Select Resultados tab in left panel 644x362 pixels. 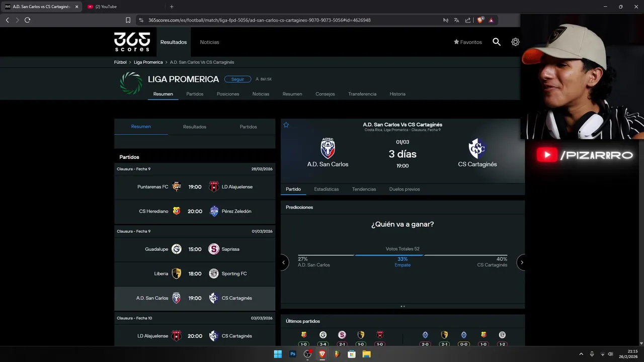[195, 127]
